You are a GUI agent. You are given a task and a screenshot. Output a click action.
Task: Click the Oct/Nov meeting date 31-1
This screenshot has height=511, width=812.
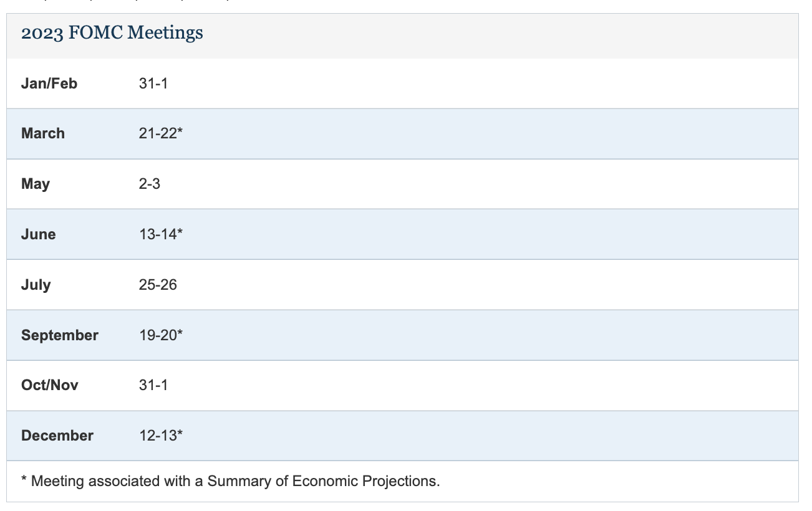point(153,385)
